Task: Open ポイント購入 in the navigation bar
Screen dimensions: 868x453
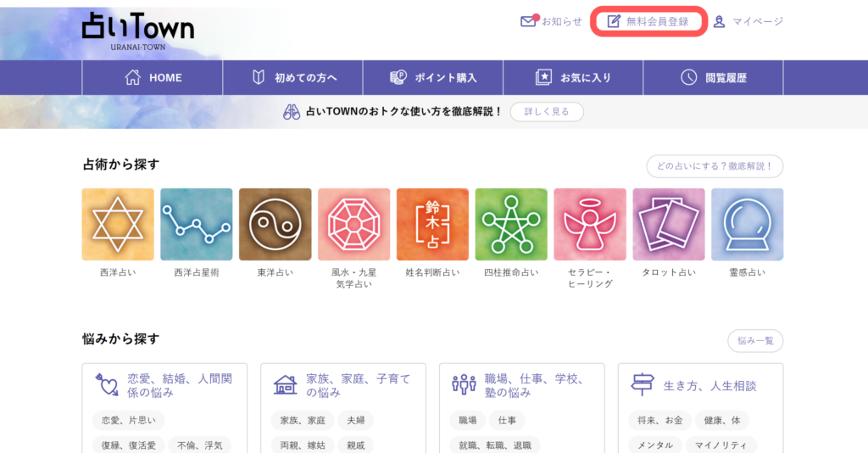Action: [x=433, y=77]
